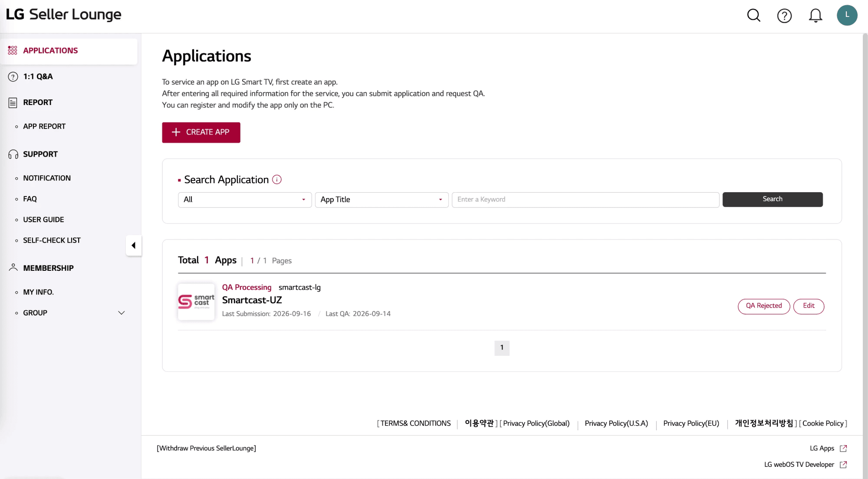Click the 1:1 Q&A question icon
Screen dimensions: 868x479
point(13,77)
